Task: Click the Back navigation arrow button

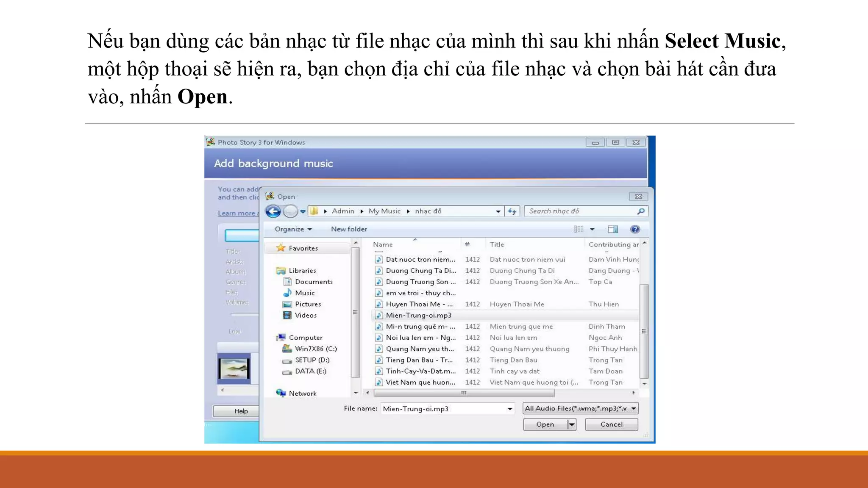Action: (x=273, y=211)
